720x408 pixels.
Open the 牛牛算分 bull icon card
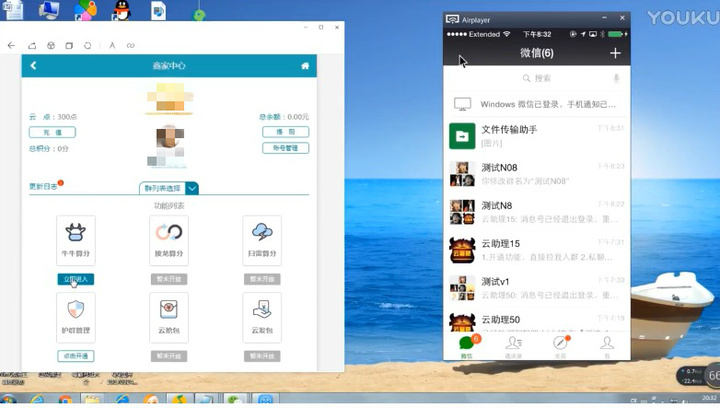pos(76,240)
